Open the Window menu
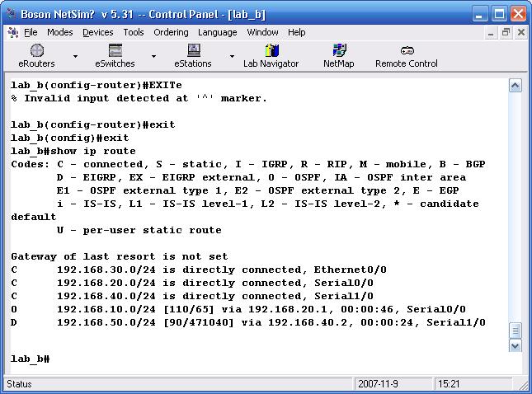This screenshot has height=394, width=532. pos(262,32)
